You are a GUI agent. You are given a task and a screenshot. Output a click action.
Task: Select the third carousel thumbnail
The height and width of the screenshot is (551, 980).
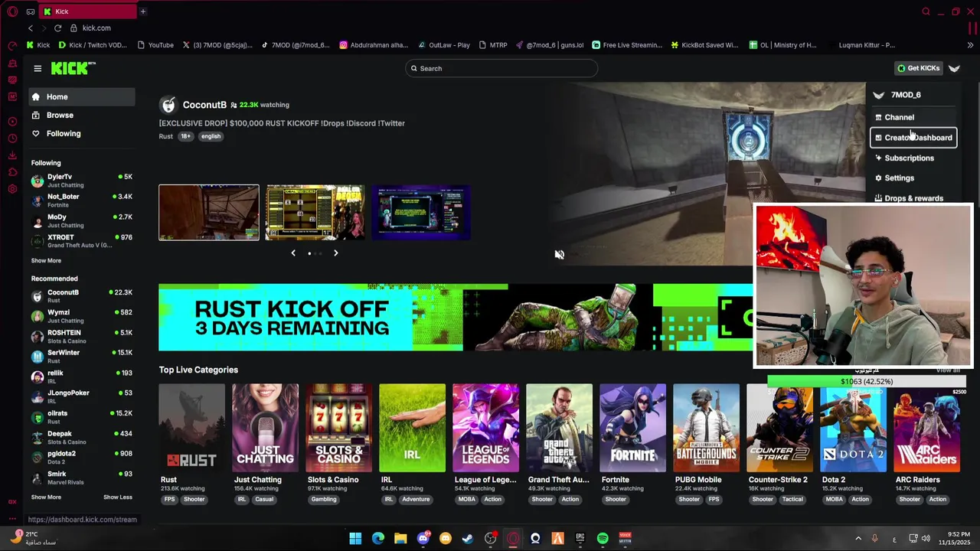(x=421, y=213)
